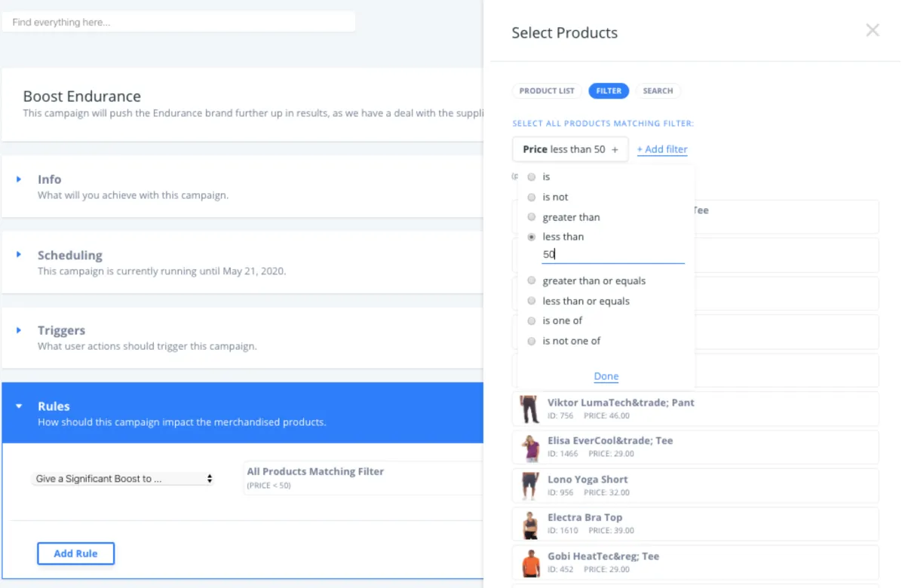The width and height of the screenshot is (905, 588).
Task: Select the 'is not one of' option
Action: pyautogui.click(x=532, y=341)
